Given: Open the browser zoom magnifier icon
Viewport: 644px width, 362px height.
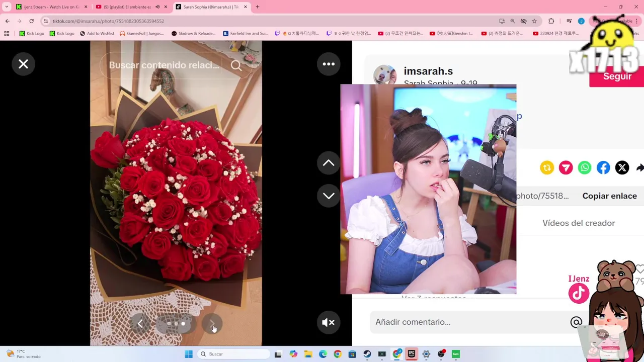Looking at the screenshot, I should [x=513, y=21].
